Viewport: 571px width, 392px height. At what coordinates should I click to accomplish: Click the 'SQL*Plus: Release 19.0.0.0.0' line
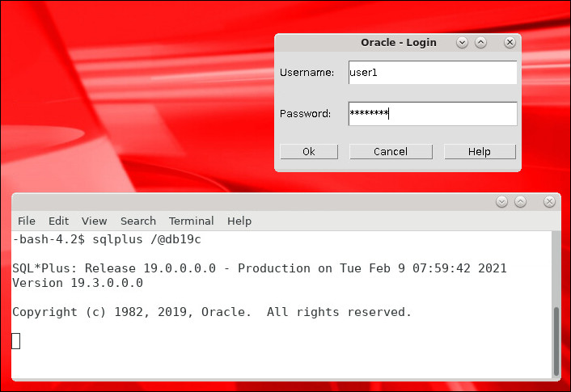click(260, 268)
